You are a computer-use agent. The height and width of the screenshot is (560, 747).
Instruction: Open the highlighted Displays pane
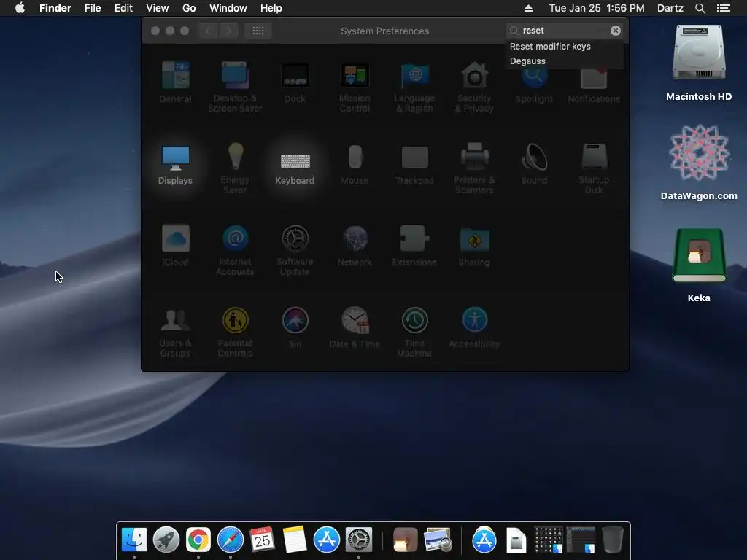(x=175, y=165)
